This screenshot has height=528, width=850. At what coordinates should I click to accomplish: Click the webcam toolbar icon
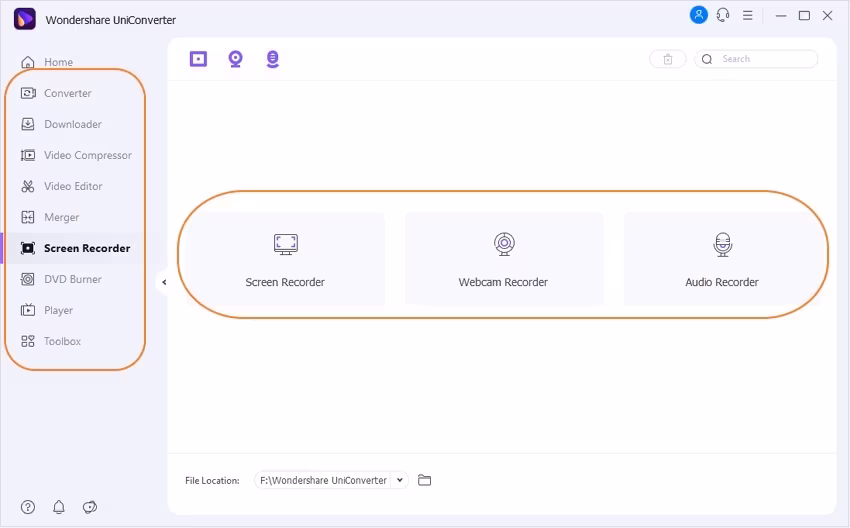(x=235, y=59)
